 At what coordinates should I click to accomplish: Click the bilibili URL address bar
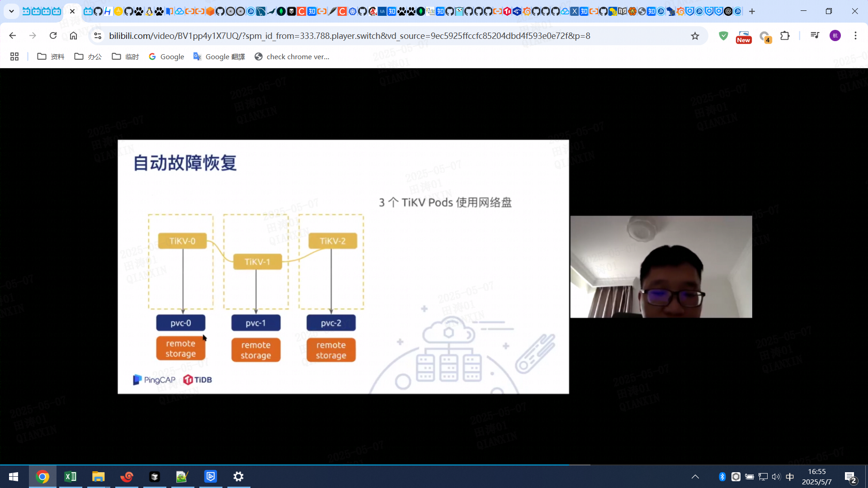point(349,36)
